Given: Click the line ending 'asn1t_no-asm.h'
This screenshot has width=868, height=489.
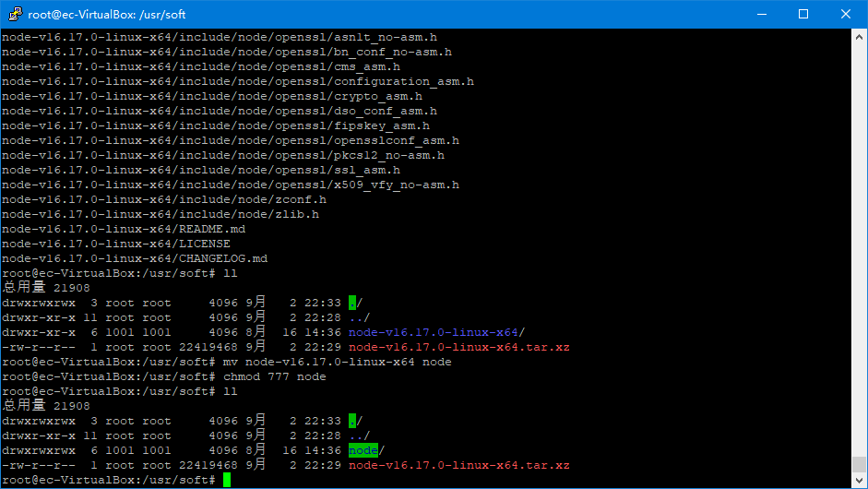Looking at the screenshot, I should [220, 37].
